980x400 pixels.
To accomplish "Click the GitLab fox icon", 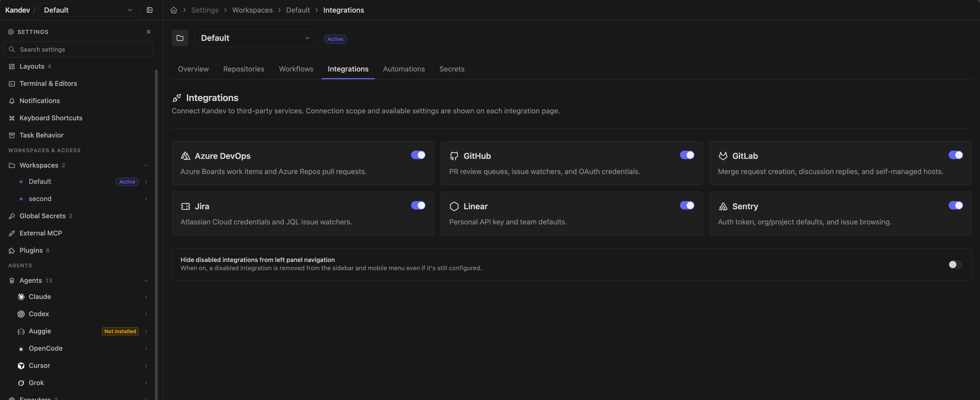I will (723, 156).
